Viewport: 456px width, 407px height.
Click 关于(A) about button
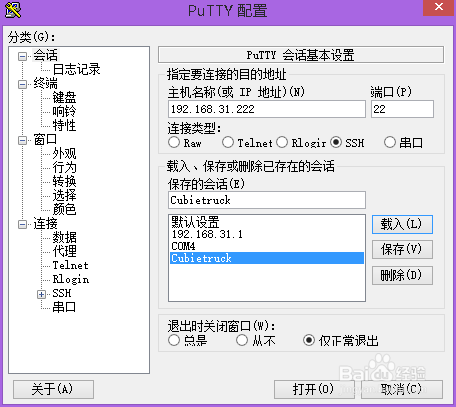53,389
